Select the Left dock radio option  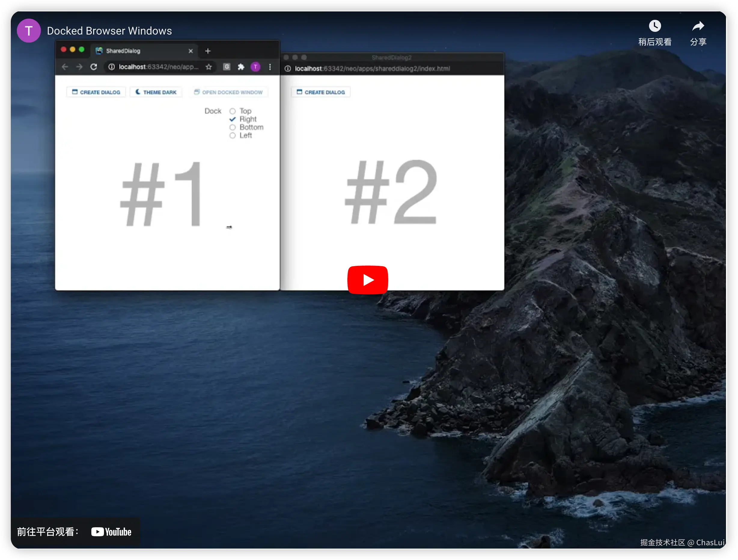point(233,135)
